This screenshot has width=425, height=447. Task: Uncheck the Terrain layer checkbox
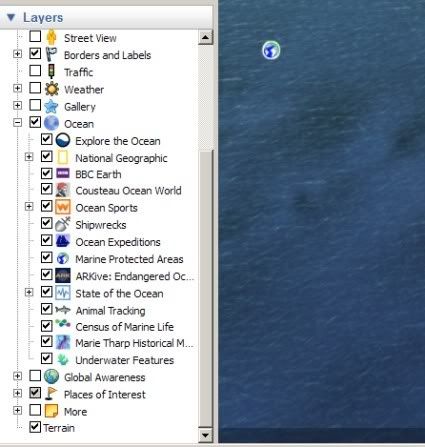(35, 427)
